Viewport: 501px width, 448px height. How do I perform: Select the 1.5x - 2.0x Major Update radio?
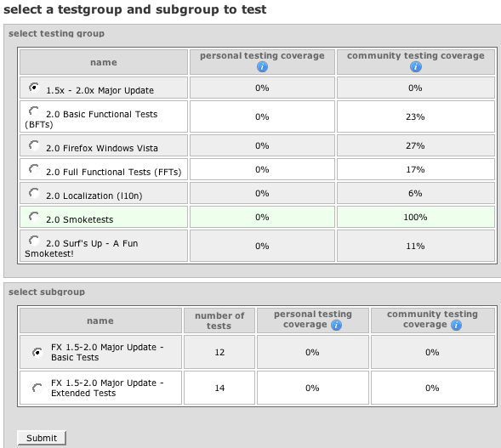(34, 88)
